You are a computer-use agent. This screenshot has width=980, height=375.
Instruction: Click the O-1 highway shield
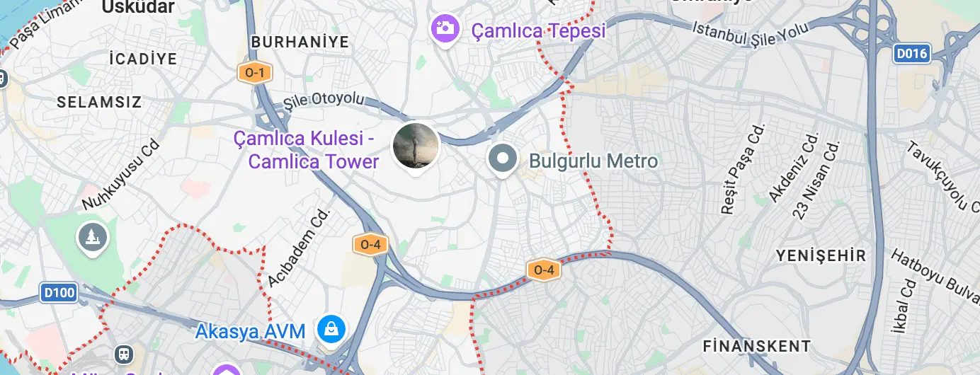tap(254, 72)
